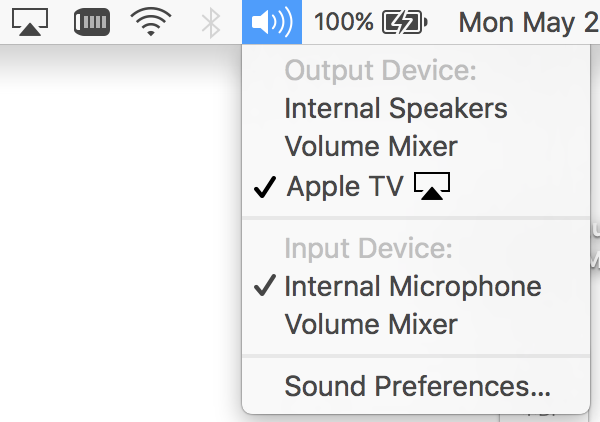600x422 pixels.
Task: Open the Wi-Fi status menu
Action: click(151, 22)
